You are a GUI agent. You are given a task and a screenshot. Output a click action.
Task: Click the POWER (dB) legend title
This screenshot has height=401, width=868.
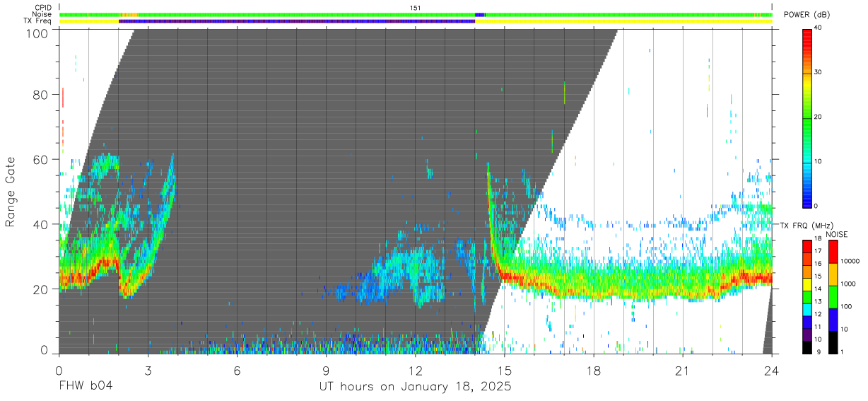tap(807, 15)
